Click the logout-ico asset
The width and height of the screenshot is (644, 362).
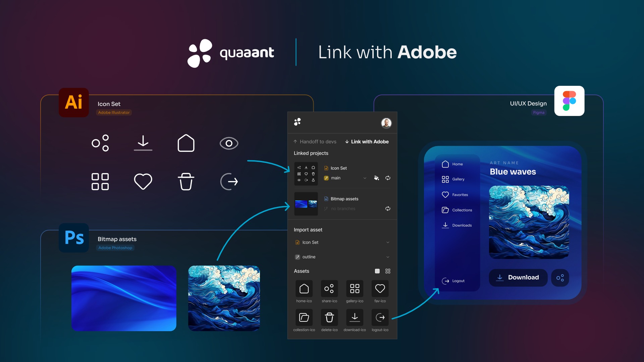[x=380, y=317]
